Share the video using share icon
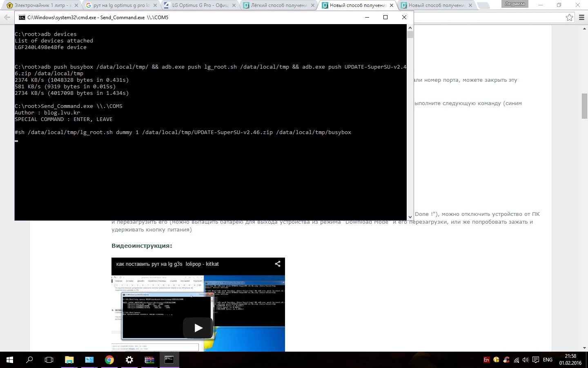Image resolution: width=588 pixels, height=368 pixels. pyautogui.click(x=278, y=264)
